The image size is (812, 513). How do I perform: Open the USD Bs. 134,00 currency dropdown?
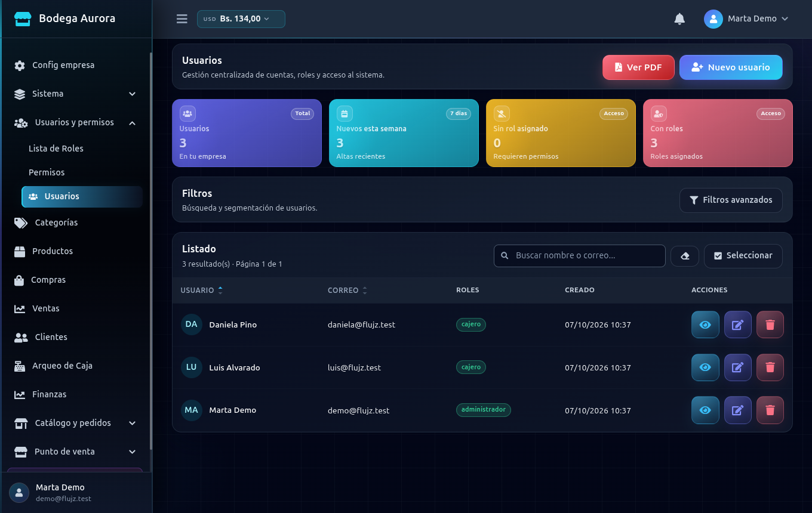pyautogui.click(x=241, y=19)
